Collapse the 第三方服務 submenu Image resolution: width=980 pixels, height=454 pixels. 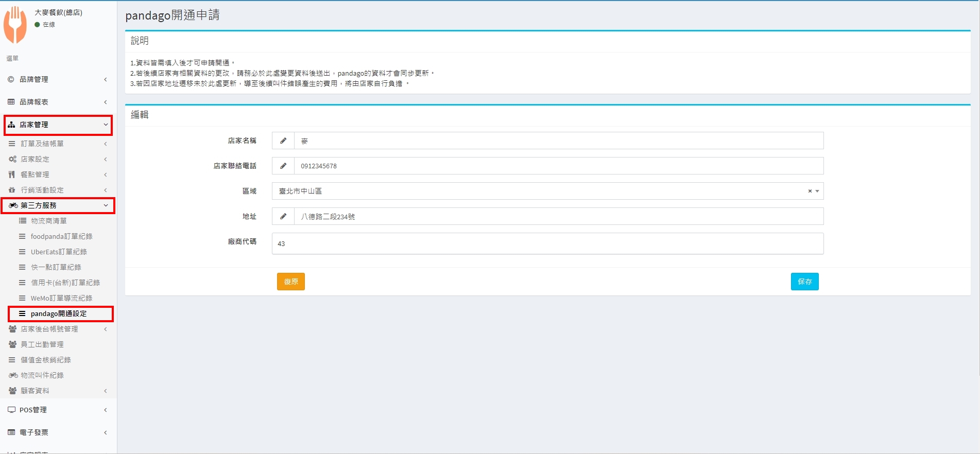[x=58, y=205]
